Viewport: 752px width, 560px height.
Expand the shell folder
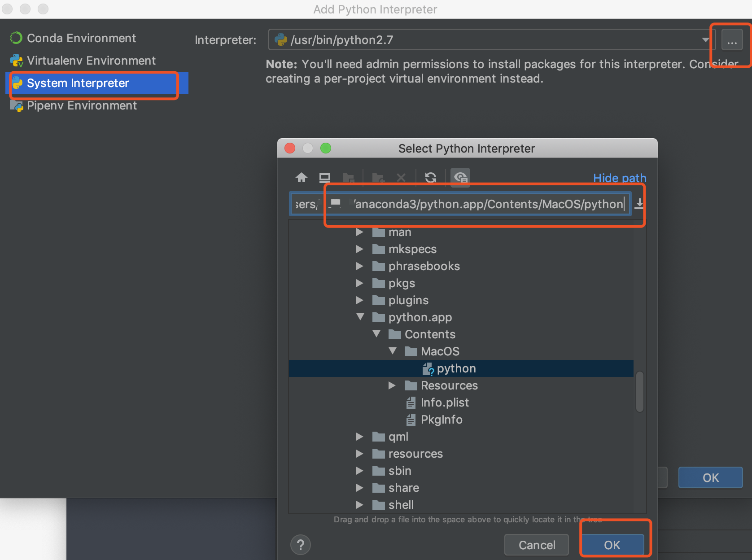click(359, 505)
